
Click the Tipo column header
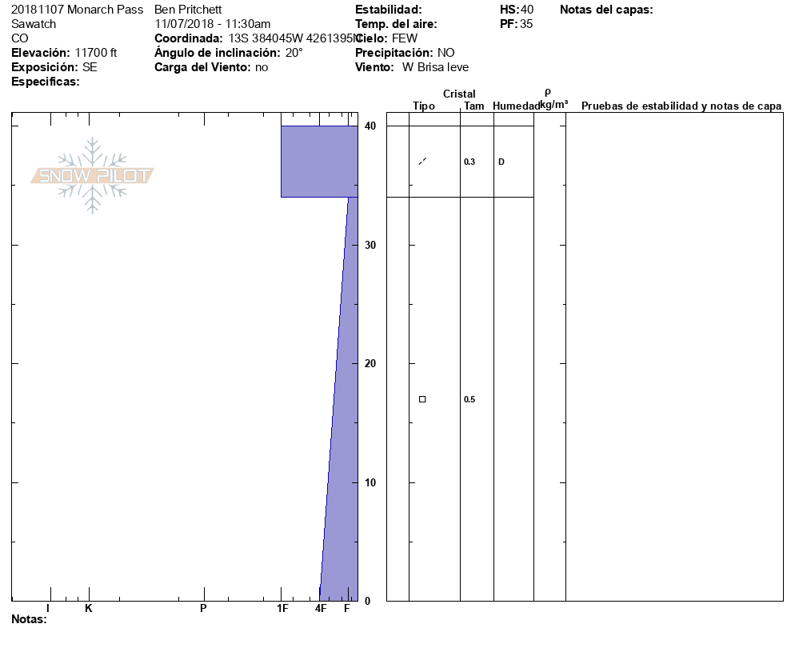tap(424, 106)
